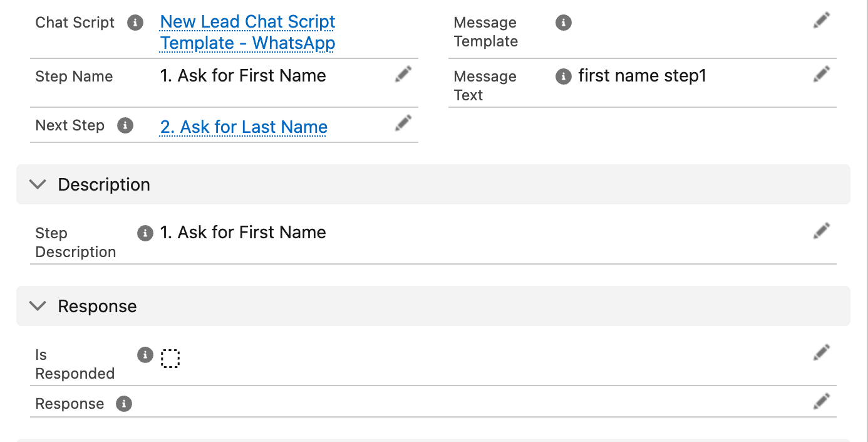Edit the Step Description field
The height and width of the screenshot is (442, 868).
click(822, 231)
